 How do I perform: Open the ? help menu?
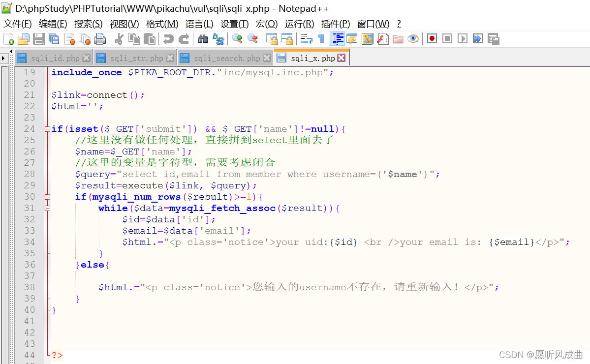pyautogui.click(x=399, y=24)
